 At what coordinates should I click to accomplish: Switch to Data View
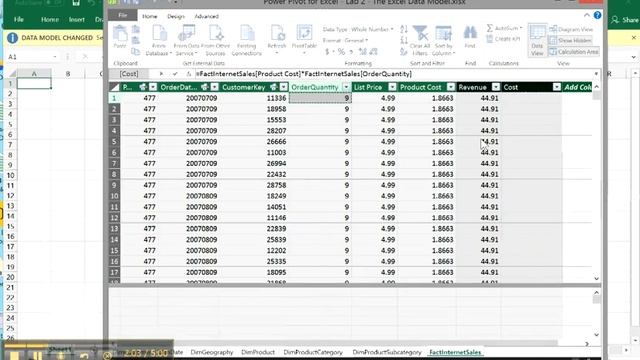537,40
